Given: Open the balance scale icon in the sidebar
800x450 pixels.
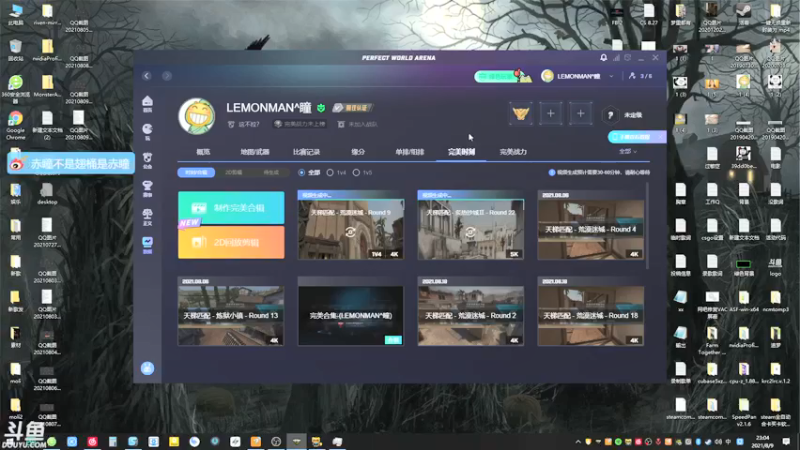Looking at the screenshot, I should pos(147,216).
